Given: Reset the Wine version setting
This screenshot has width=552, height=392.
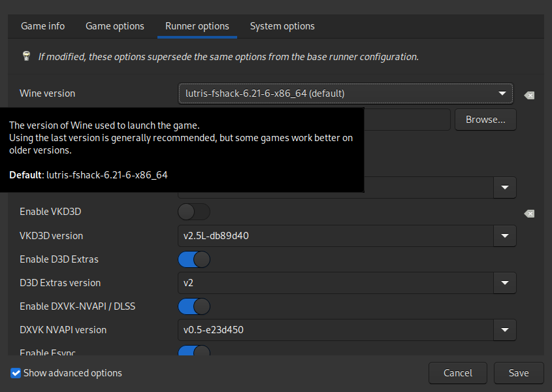Looking at the screenshot, I should point(529,95).
